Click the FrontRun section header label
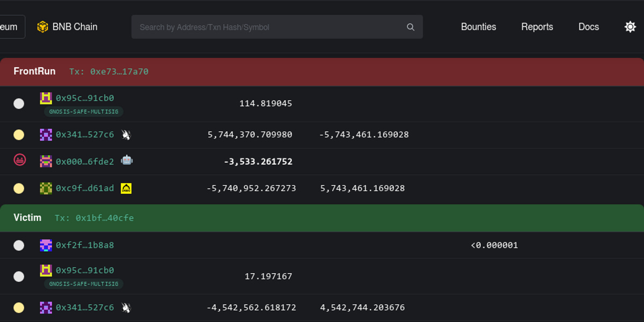644x322 pixels. [x=34, y=71]
